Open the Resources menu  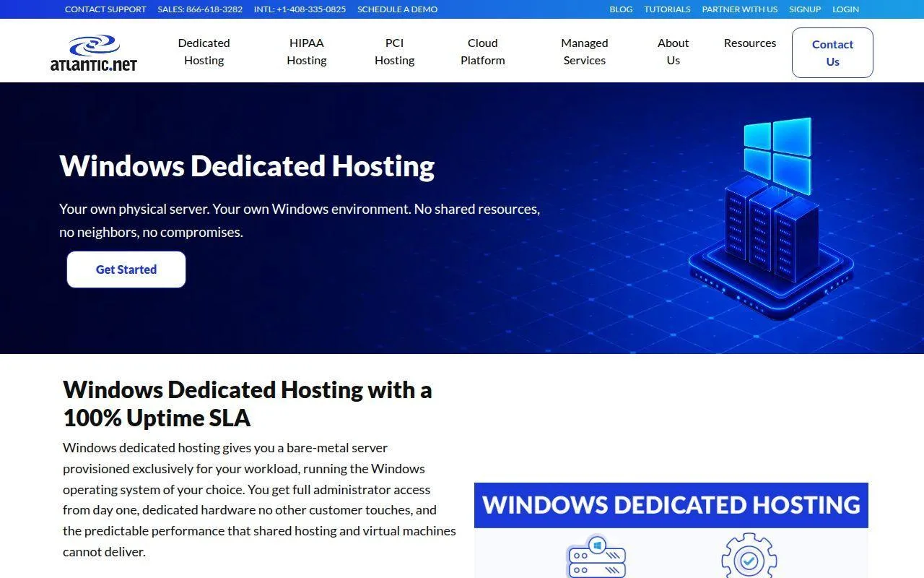pos(750,43)
